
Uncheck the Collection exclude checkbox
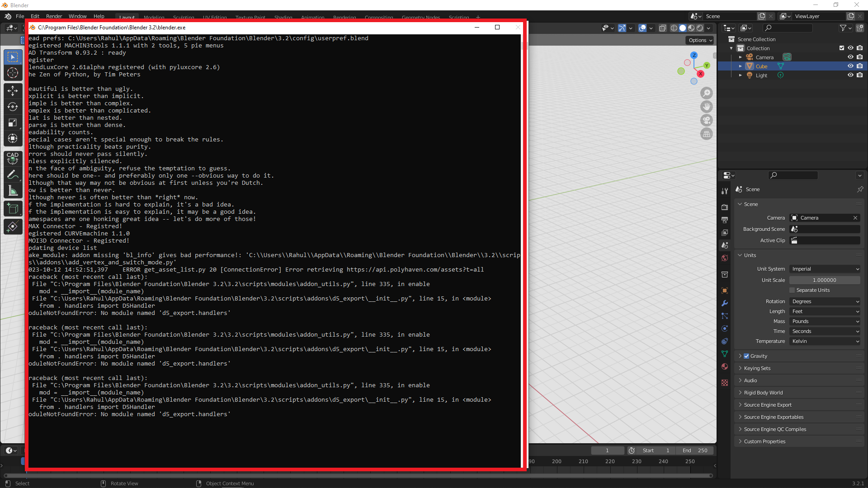point(842,48)
